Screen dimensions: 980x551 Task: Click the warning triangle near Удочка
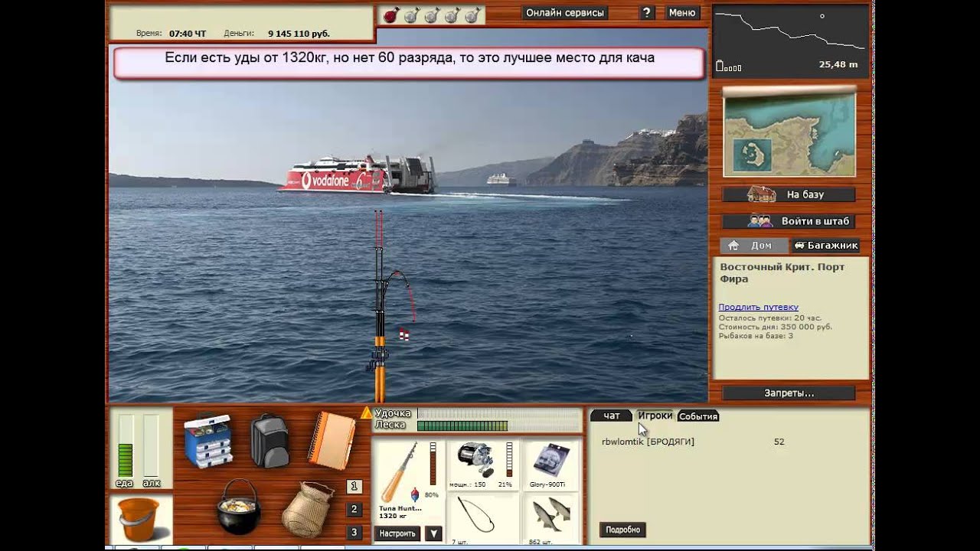(366, 413)
